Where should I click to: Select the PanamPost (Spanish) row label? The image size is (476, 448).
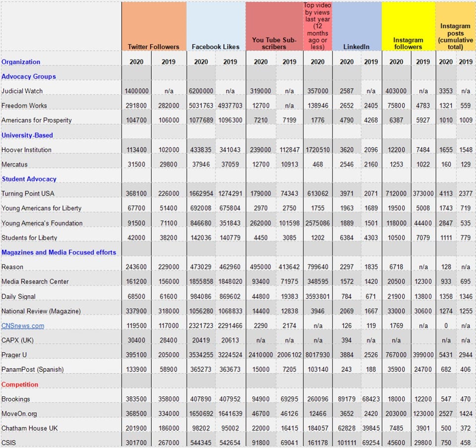[33, 369]
